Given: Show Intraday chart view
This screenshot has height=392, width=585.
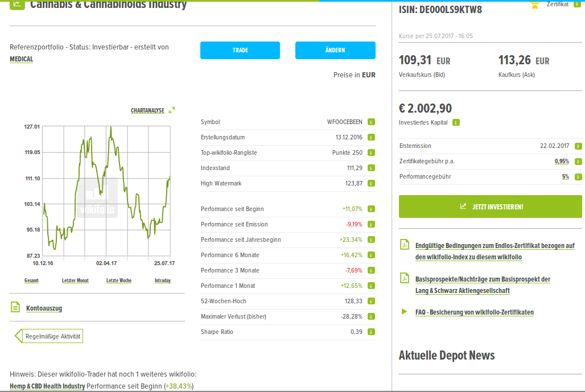Looking at the screenshot, I should pyautogui.click(x=162, y=280).
